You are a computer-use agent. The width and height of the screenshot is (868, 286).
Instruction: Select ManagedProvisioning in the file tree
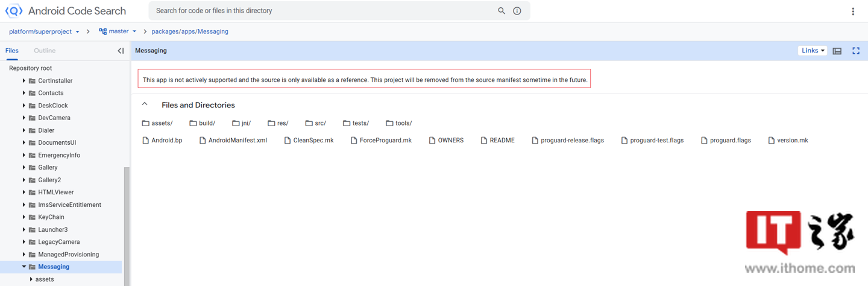click(69, 255)
